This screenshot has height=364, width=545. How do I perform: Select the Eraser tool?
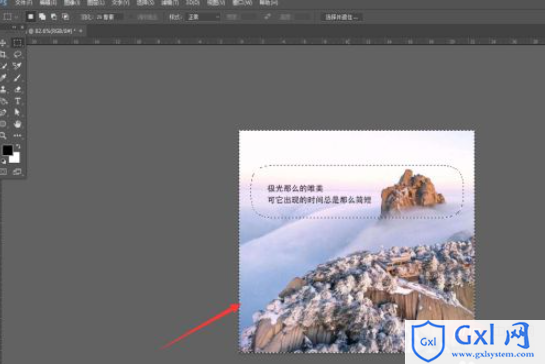(x=17, y=89)
